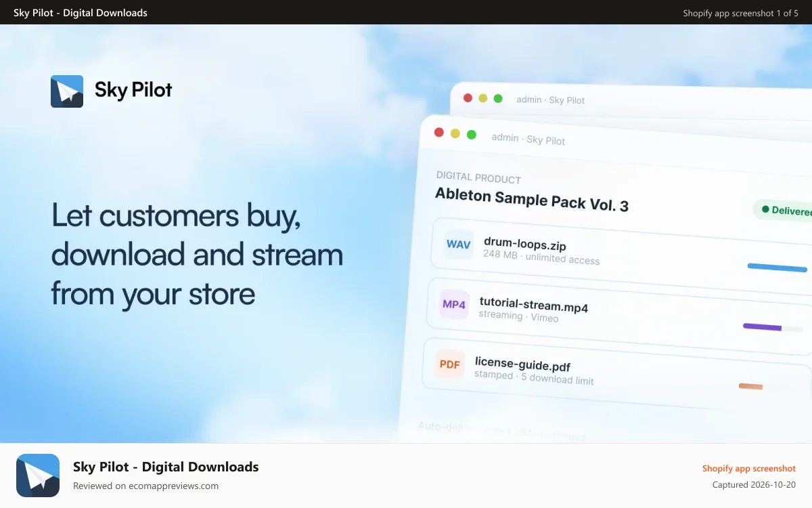Click the Sky Pilot paper plane logo
This screenshot has height=508, width=812.
point(67,91)
